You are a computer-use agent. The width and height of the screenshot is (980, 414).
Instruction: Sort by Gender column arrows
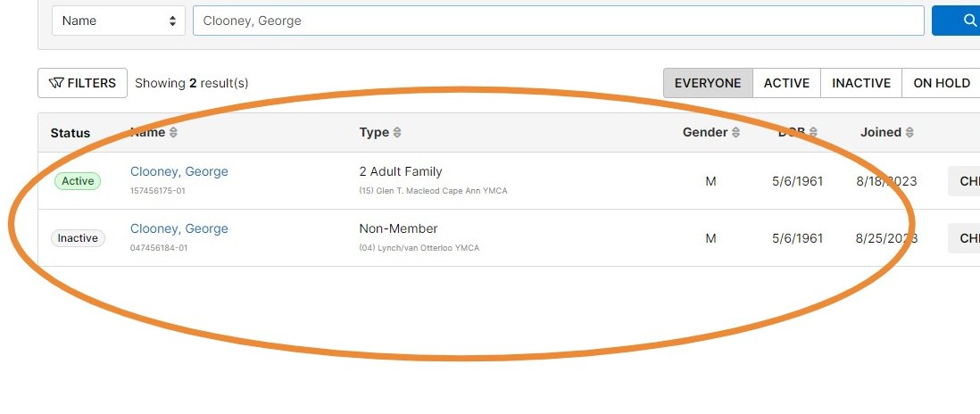click(x=735, y=132)
